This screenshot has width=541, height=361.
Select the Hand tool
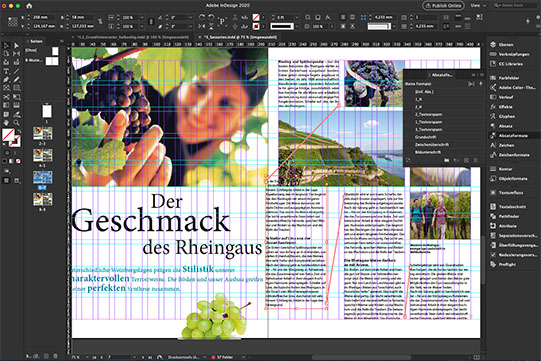[6, 123]
